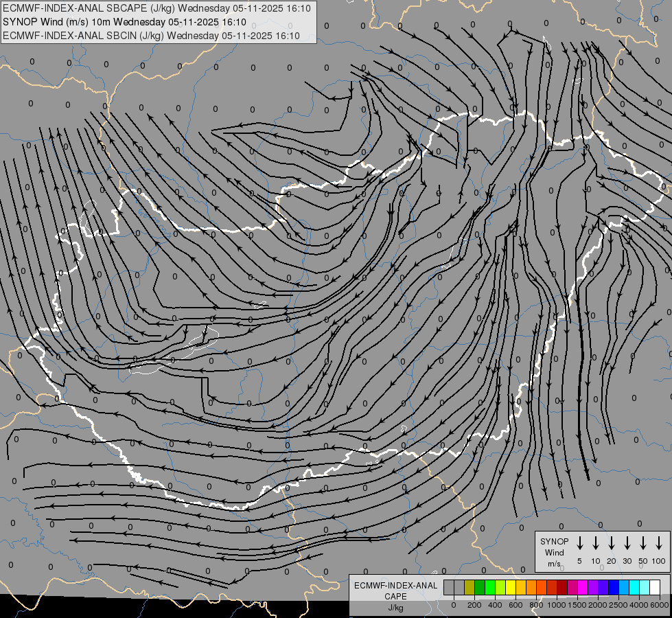Select the white 6000 J/kg legend swatch
This screenshot has height=618, width=672.
pos(655,588)
